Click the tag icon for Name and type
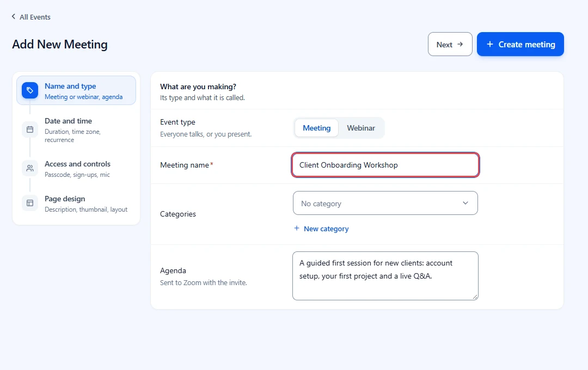This screenshot has height=370, width=588. [x=30, y=90]
